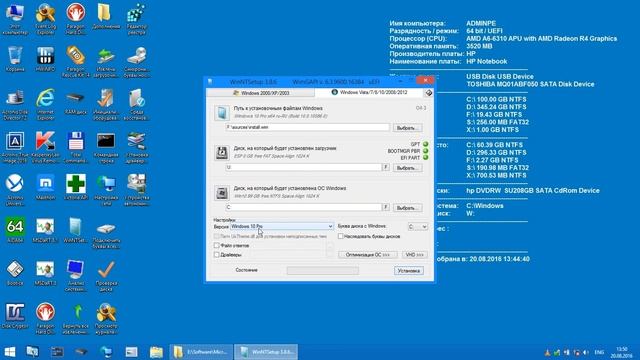This screenshot has height=360, width=640.
Task: Enable Наследовать буквы дисков checkbox
Action: point(340,236)
